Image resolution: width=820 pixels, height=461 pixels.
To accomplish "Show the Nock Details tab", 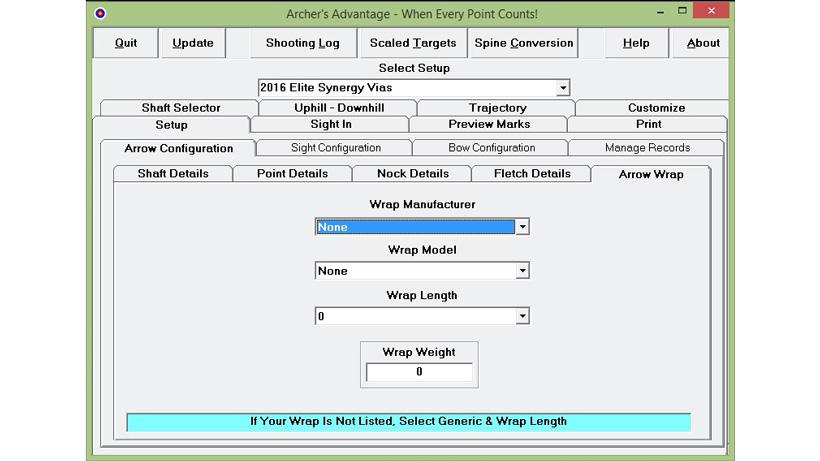I will (413, 174).
